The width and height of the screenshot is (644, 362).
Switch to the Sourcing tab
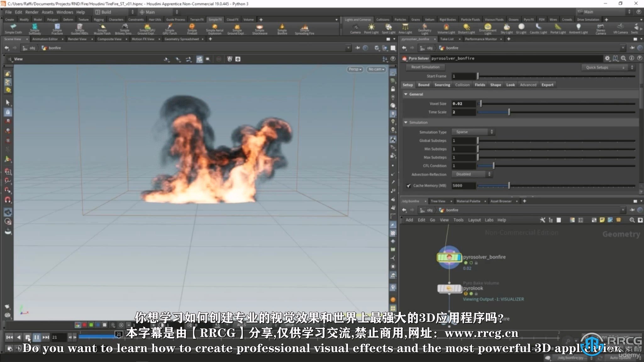coord(442,85)
